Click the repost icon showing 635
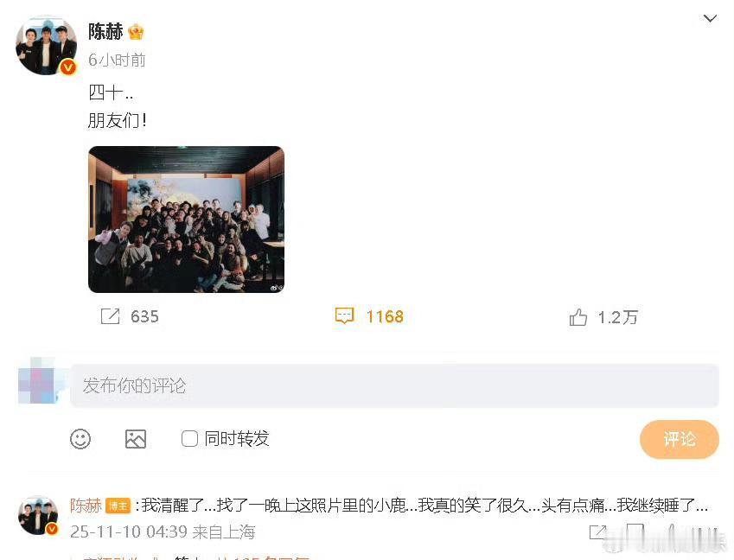 111,316
